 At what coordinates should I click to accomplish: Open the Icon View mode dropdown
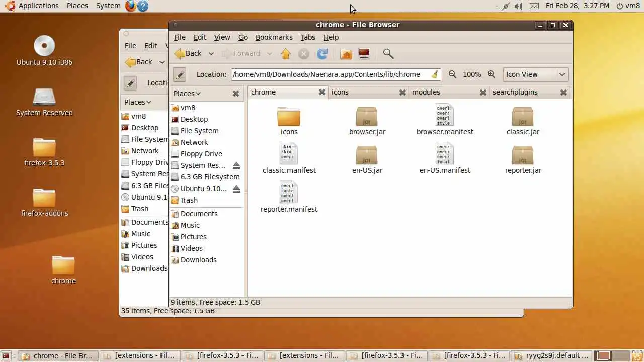(x=535, y=74)
